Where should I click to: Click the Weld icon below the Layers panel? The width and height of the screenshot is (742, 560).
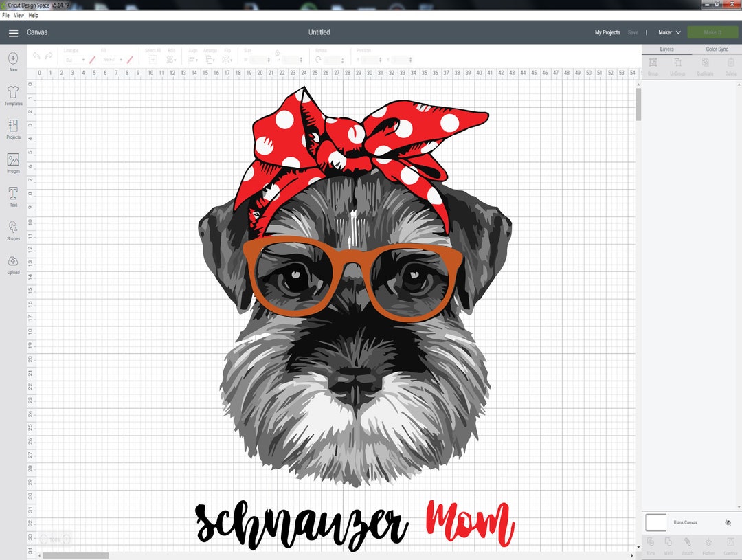(x=668, y=543)
